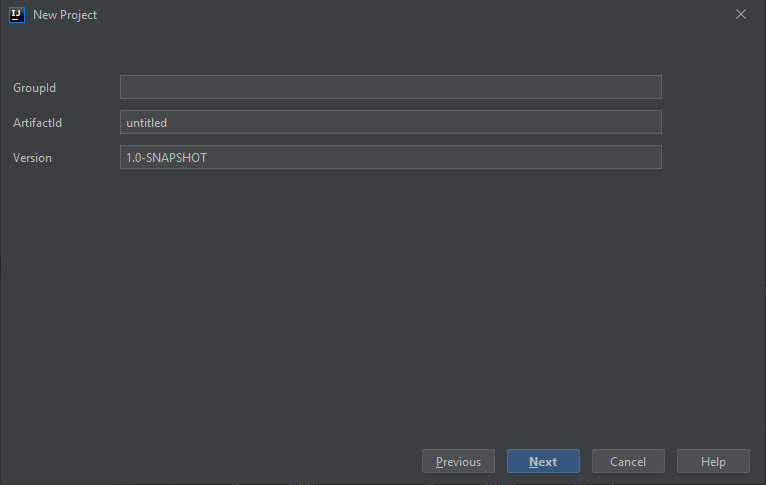Click the Version label
This screenshot has width=766, height=485.
point(33,158)
